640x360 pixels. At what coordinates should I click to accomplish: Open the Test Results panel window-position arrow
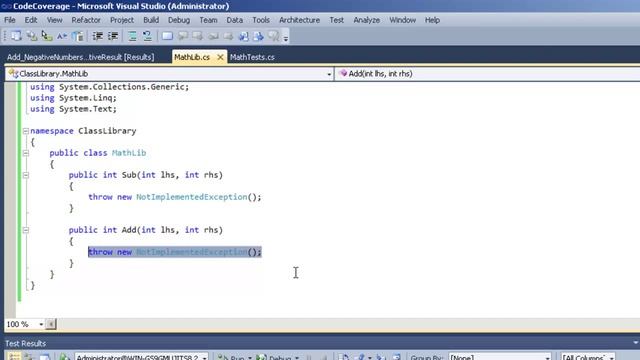[636, 343]
